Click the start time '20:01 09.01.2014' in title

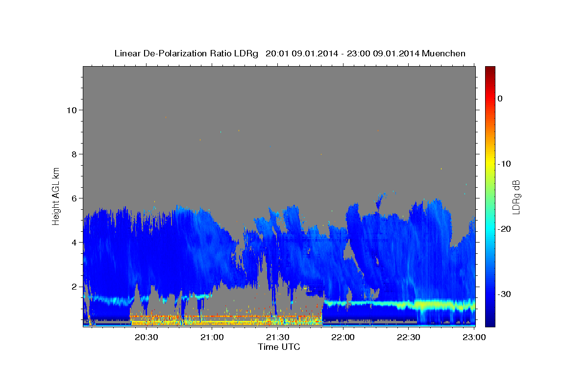pos(302,53)
